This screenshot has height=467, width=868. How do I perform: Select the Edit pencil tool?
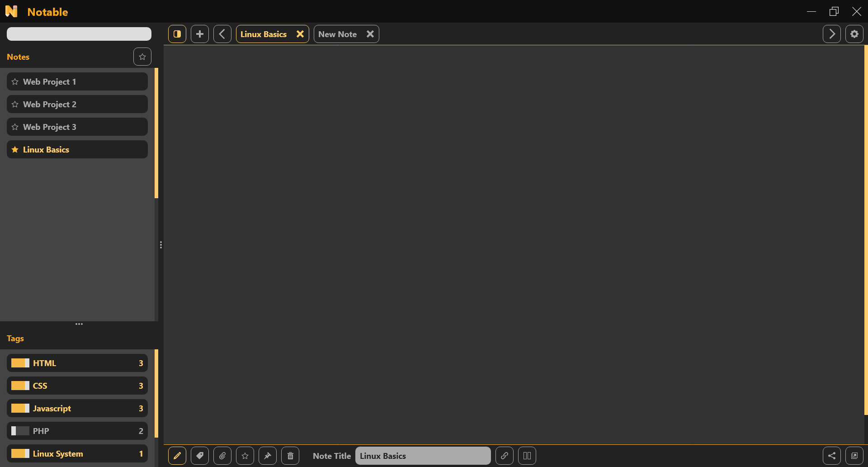pyautogui.click(x=177, y=456)
